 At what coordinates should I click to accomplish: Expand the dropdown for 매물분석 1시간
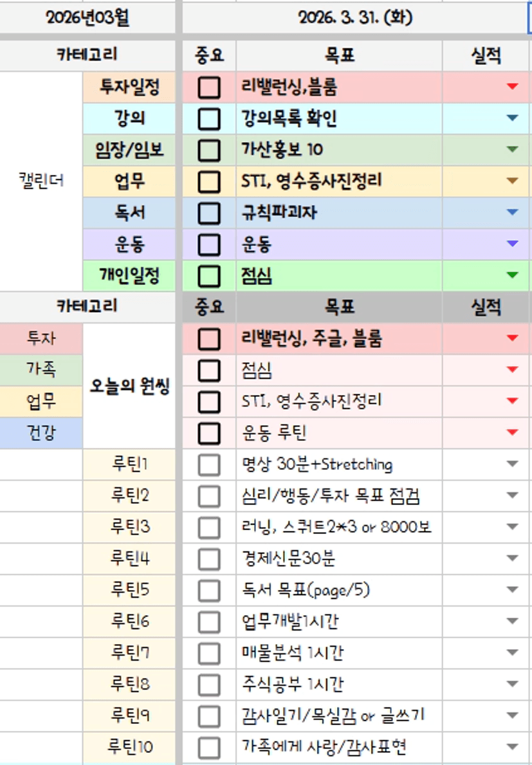click(512, 652)
